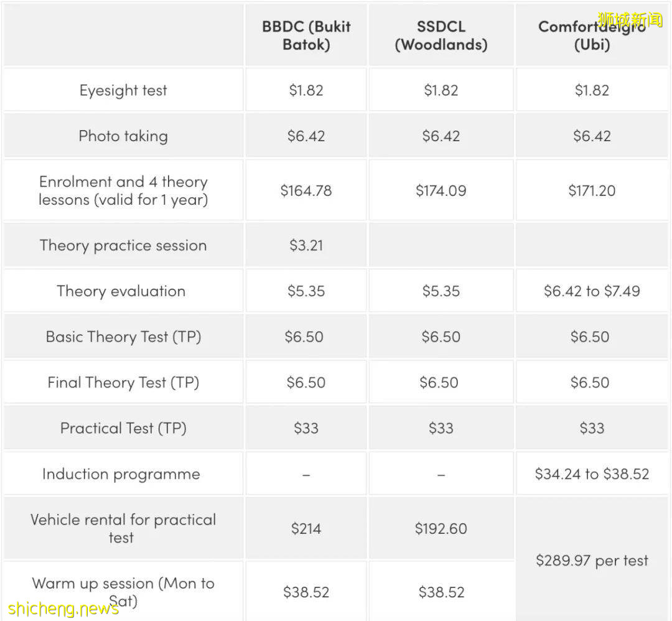Click the Comfortdelgro (Ubi) column header

pos(592,35)
